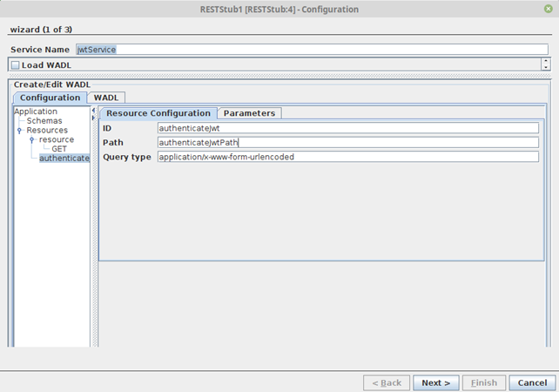This screenshot has height=392, width=559.
Task: Switch to the Resource Configuration tab
Action: 158,113
